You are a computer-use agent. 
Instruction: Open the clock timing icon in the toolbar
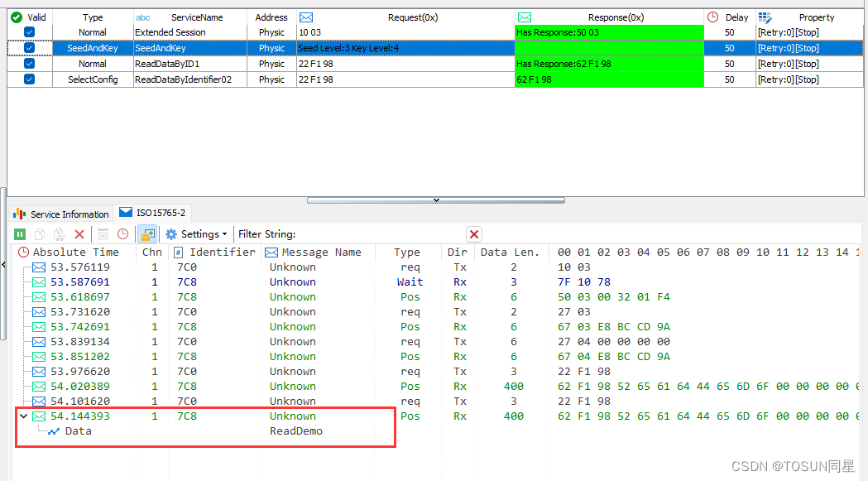(x=122, y=234)
